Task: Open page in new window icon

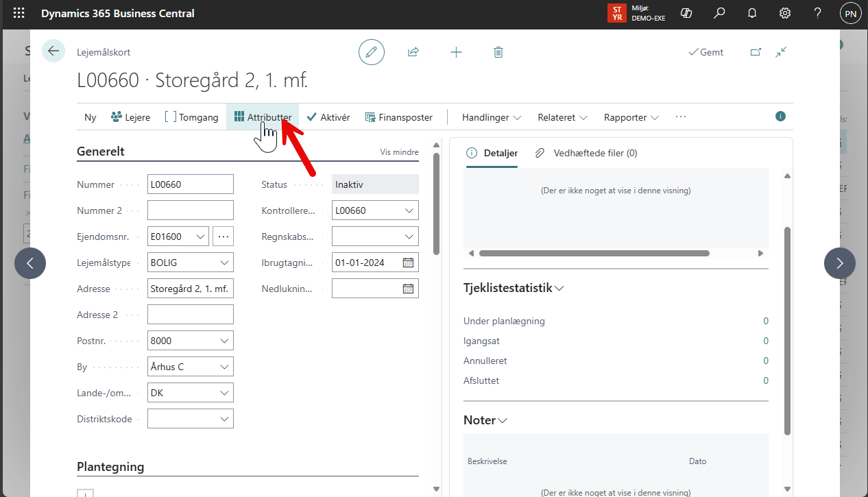Action: [x=756, y=52]
